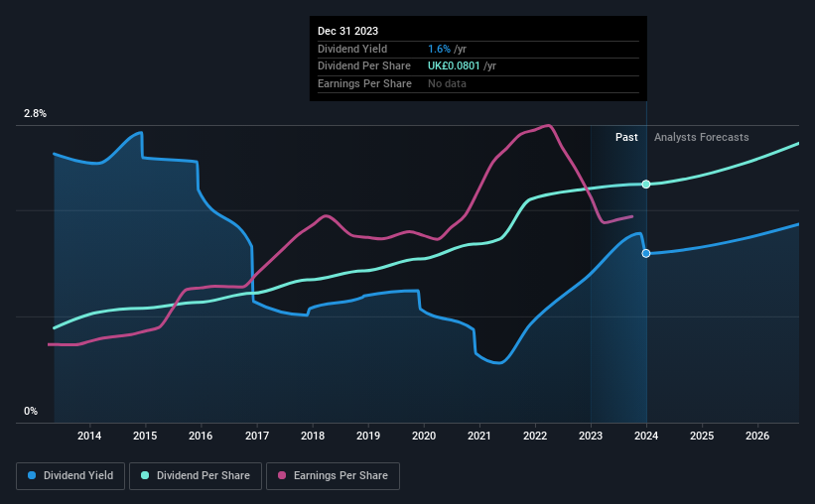Click the 2017 x-axis label
The width and height of the screenshot is (815, 504).
[257, 436]
